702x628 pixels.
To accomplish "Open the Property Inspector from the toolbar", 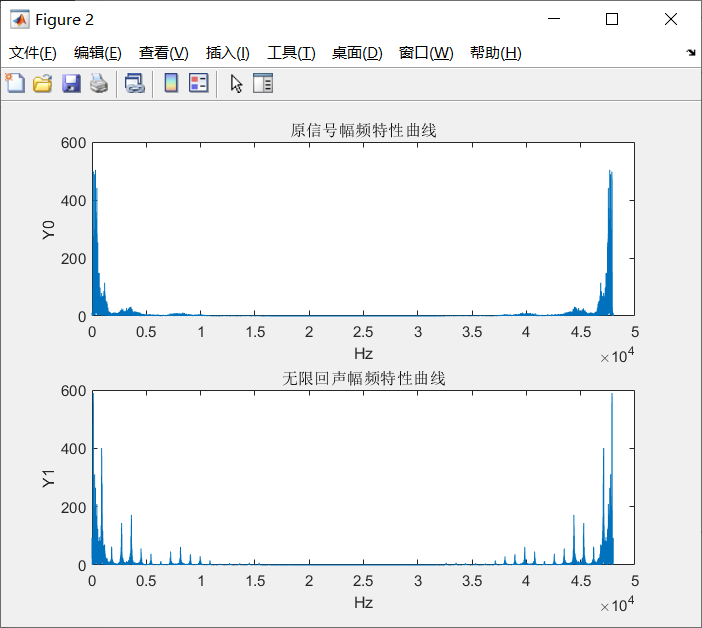I will pos(263,84).
